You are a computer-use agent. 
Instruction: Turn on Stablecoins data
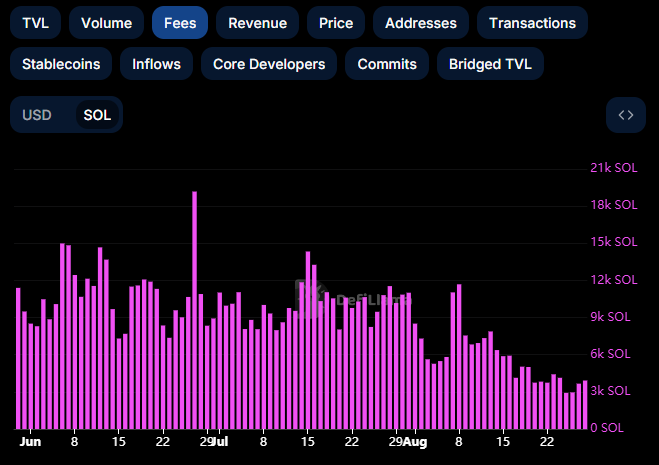coord(61,64)
